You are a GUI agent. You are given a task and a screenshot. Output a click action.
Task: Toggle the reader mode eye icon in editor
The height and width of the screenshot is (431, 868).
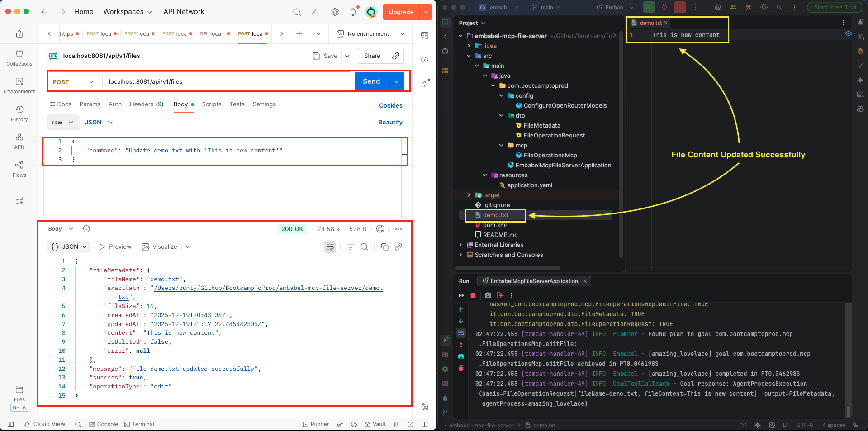tap(848, 34)
